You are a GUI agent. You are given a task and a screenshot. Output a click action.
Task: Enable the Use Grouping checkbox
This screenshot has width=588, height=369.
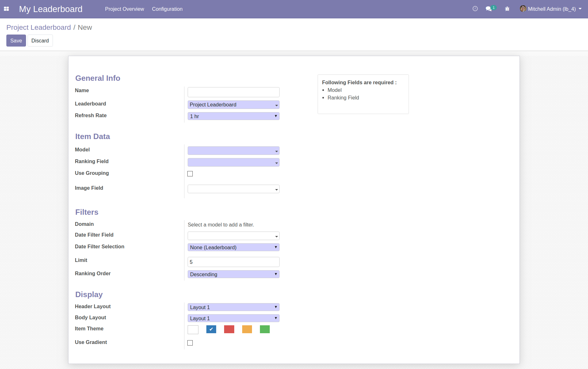click(x=190, y=174)
